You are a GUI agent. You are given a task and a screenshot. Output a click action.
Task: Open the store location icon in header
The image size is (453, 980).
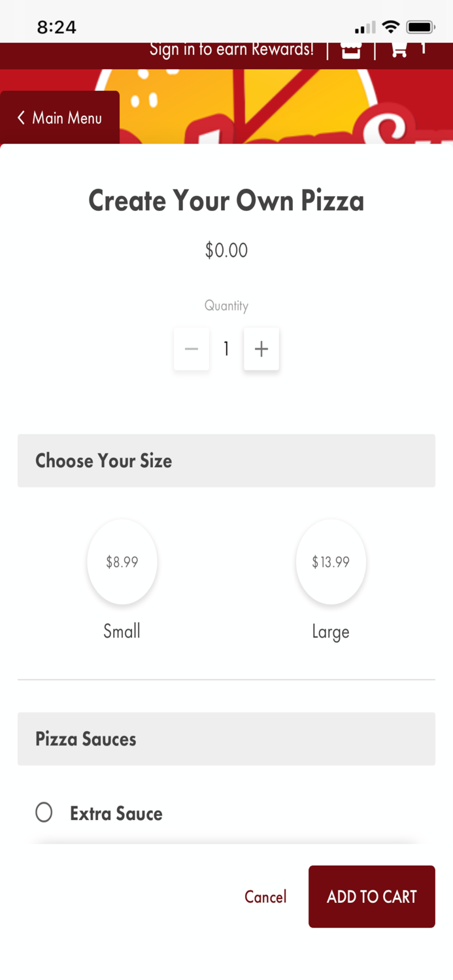point(351,50)
